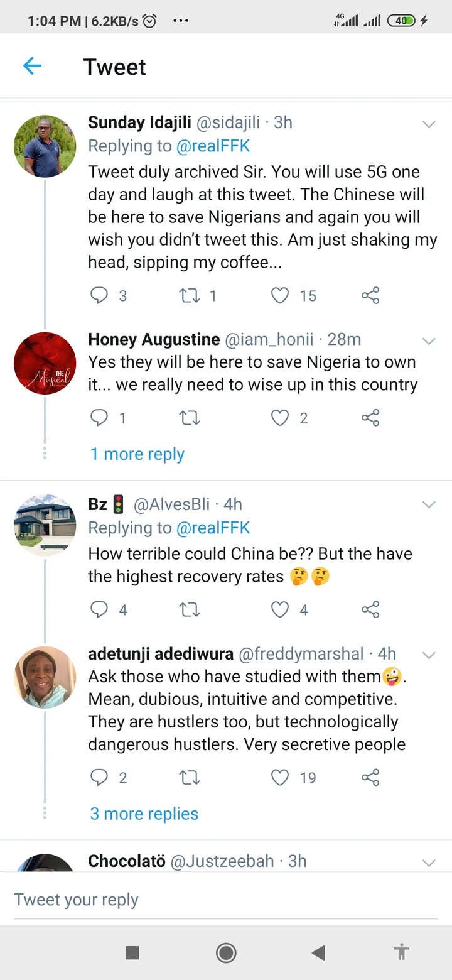Viewport: 452px width, 980px height.
Task: Like Sunday Idajili's tweet
Action: coord(280,295)
